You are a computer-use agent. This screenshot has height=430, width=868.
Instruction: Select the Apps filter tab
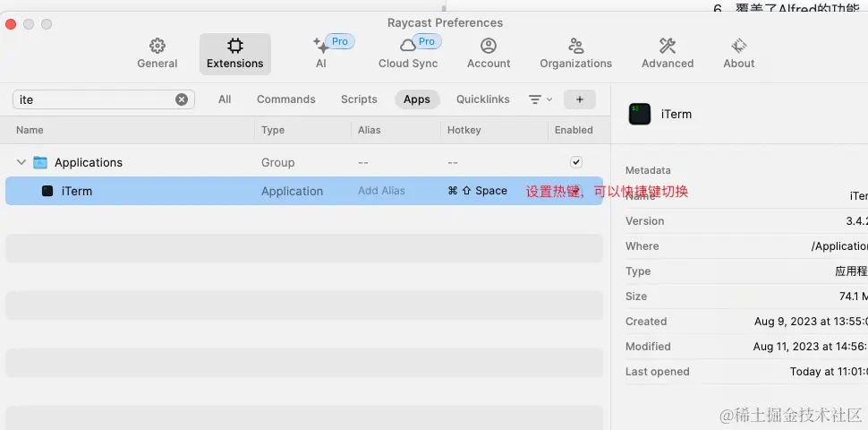click(417, 99)
